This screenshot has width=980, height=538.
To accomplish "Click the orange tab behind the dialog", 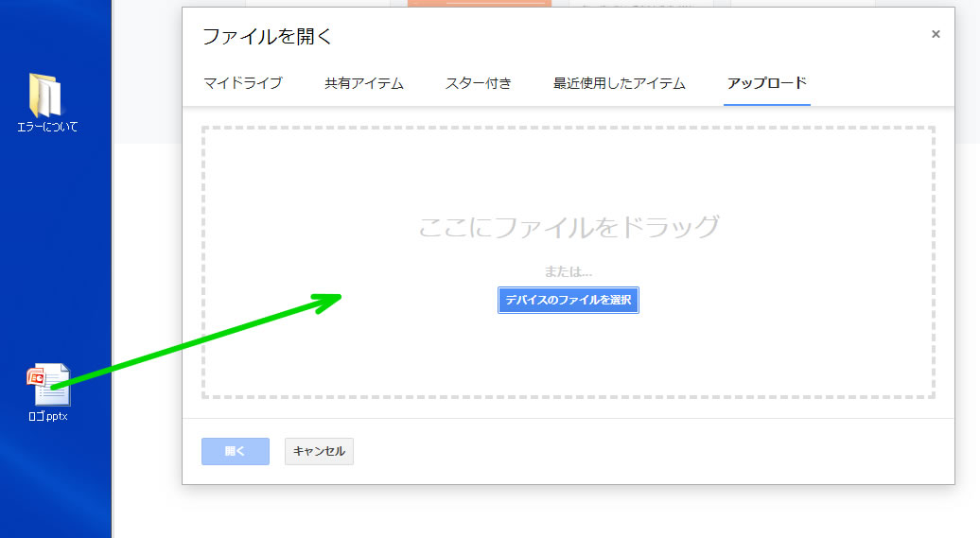I will click(480, 3).
